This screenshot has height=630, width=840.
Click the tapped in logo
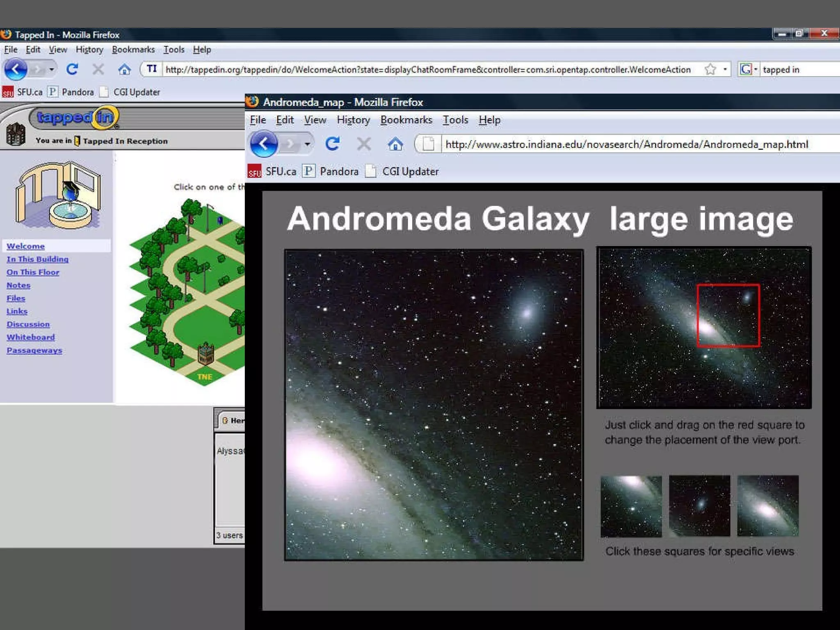(77, 117)
